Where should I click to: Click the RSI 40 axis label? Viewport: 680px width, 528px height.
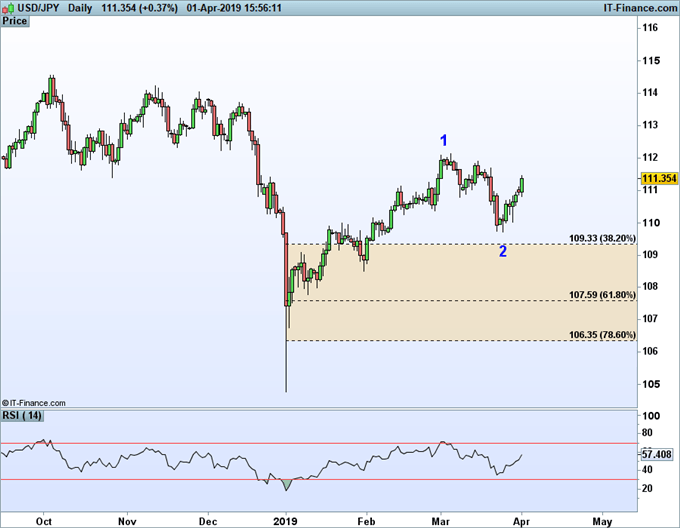coord(647,469)
